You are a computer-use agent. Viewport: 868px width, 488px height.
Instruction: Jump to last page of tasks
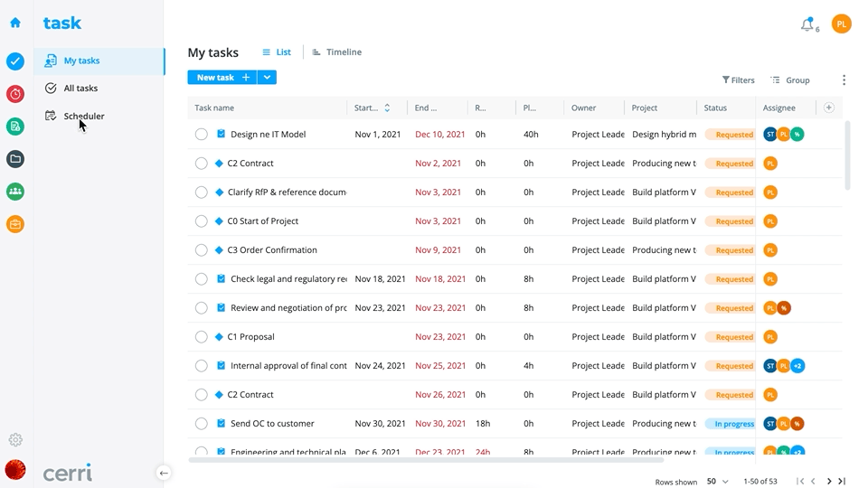842,482
